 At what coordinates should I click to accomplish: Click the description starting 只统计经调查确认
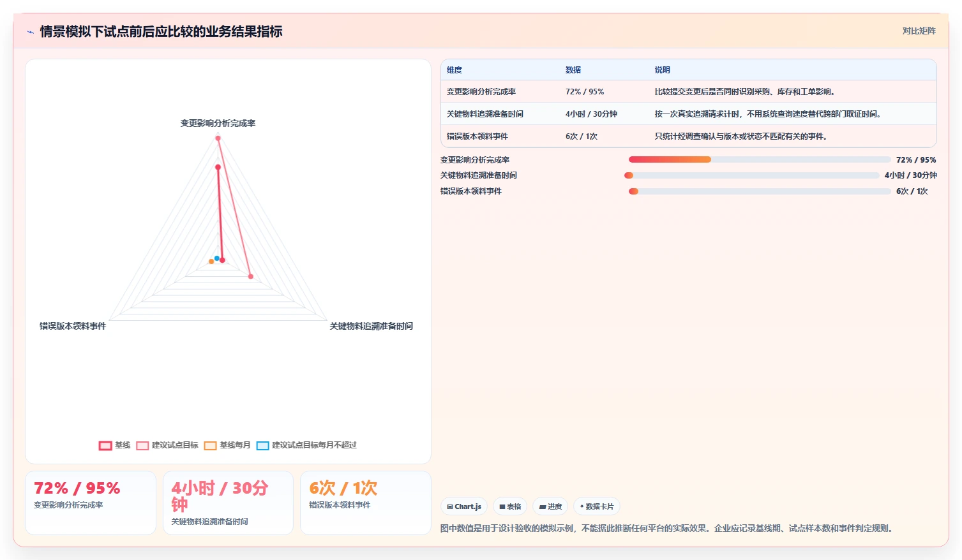pos(741,136)
